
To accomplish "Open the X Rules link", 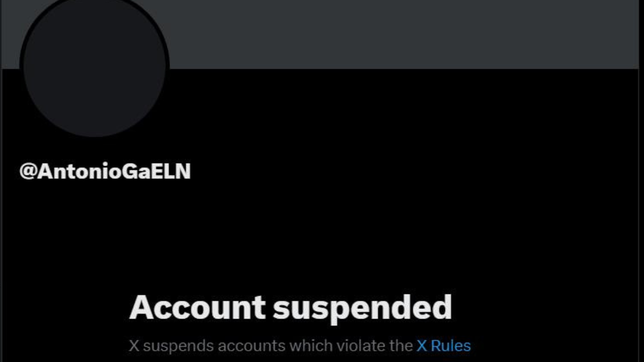I will coord(443,346).
